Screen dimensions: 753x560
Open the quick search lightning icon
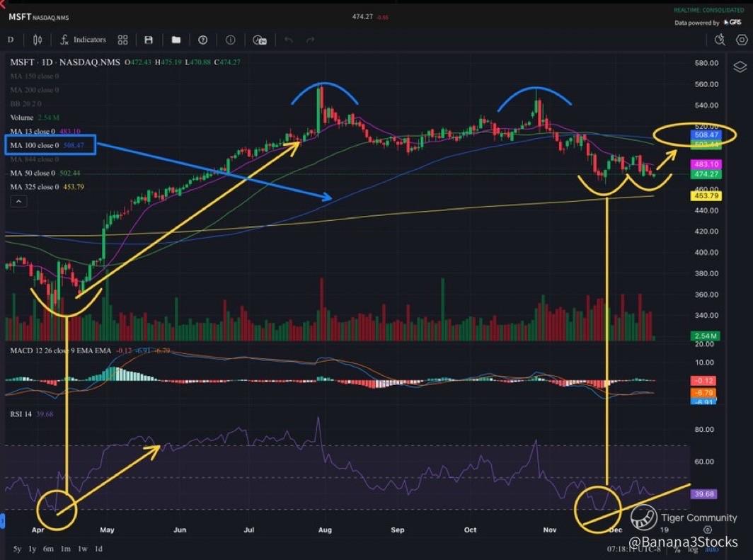click(720, 40)
